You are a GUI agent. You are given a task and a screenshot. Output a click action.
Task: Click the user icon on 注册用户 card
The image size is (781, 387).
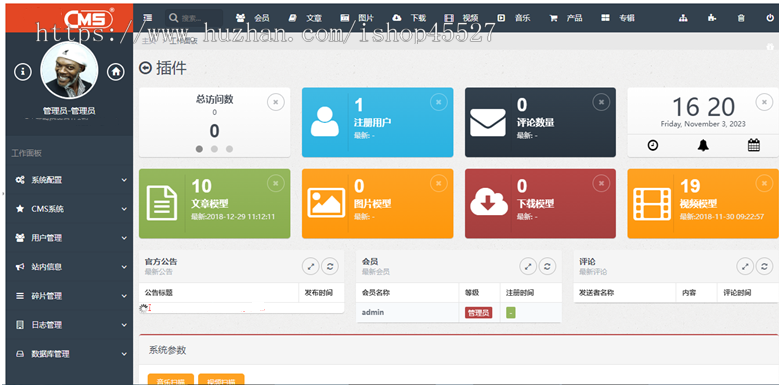[325, 122]
